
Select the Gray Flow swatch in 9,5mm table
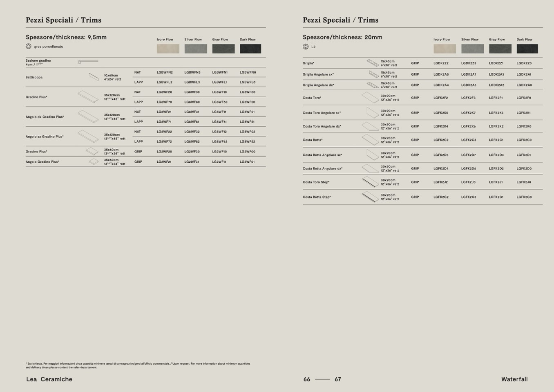[223, 49]
